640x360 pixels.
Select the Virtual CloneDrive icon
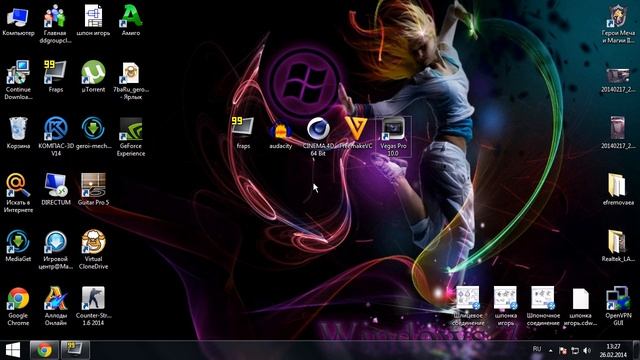click(93, 249)
